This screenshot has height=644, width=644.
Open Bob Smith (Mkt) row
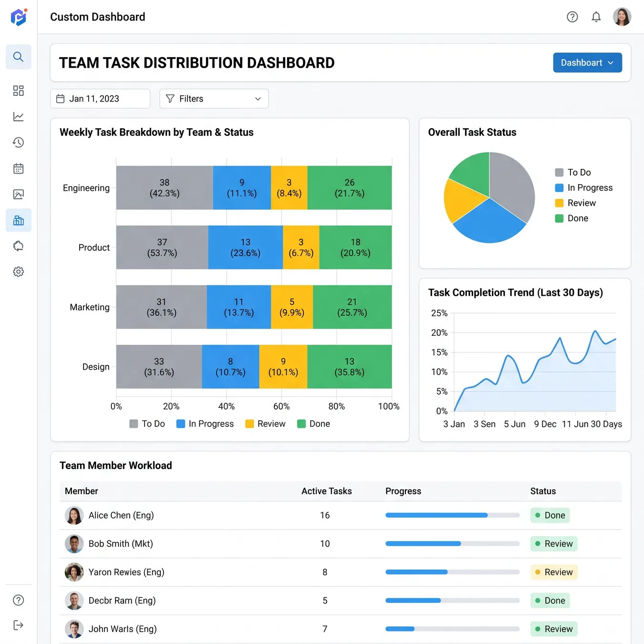[x=341, y=544]
